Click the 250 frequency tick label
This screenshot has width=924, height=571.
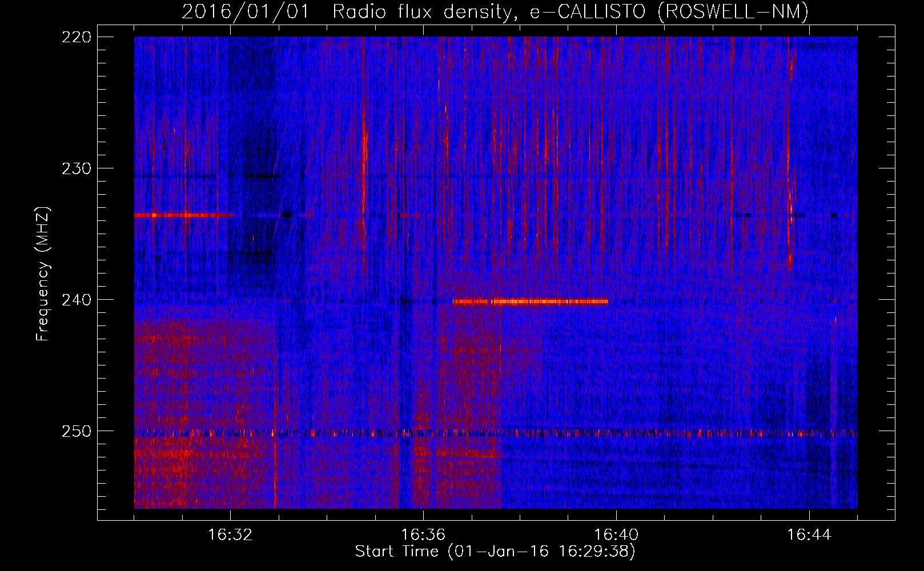(x=76, y=431)
